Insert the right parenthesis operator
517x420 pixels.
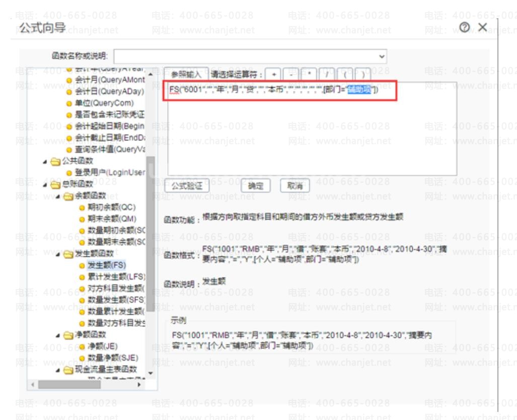pyautogui.click(x=362, y=75)
